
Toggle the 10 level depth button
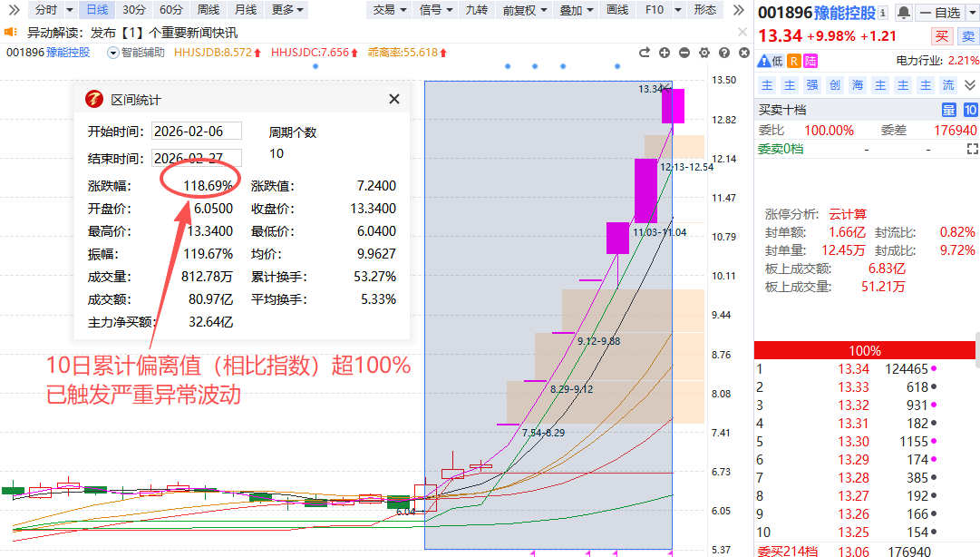point(970,110)
